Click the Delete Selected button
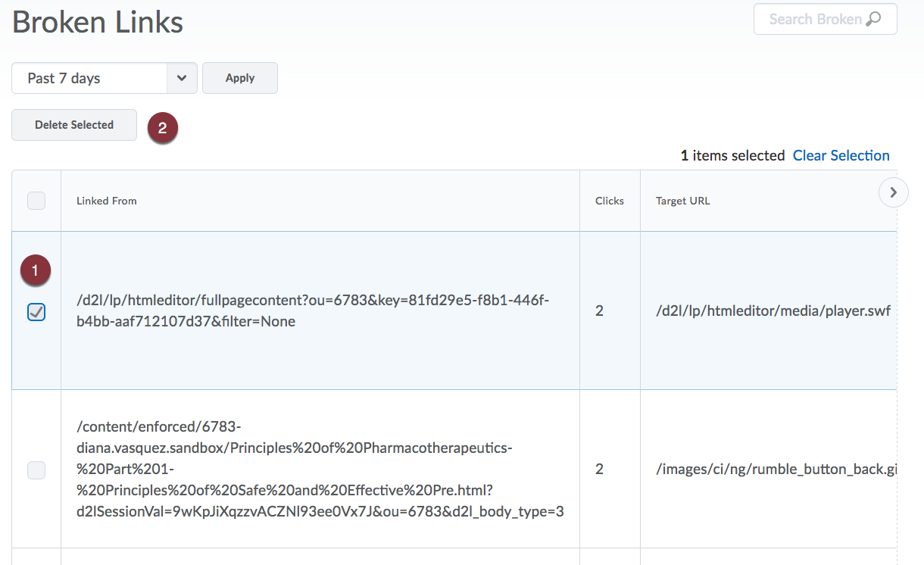924x565 pixels. coord(74,125)
